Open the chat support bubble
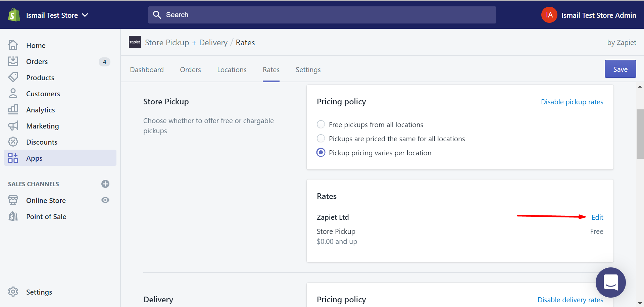644x307 pixels. click(610, 282)
